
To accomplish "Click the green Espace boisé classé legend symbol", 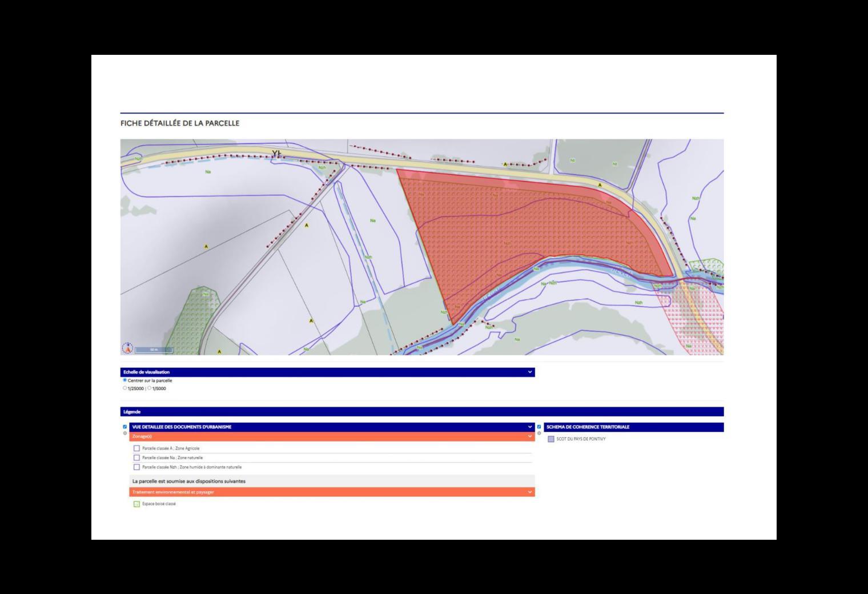I will [136, 504].
